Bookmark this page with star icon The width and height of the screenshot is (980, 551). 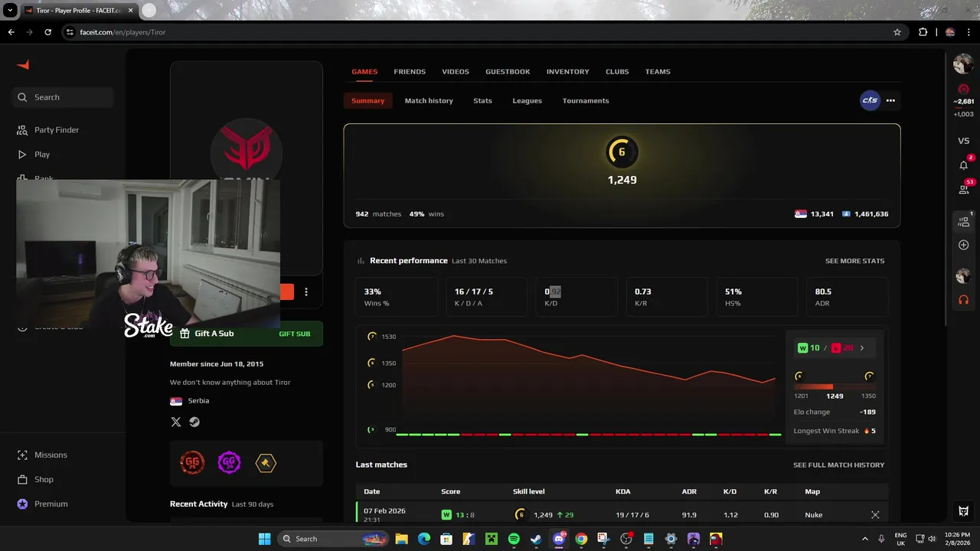point(897,32)
